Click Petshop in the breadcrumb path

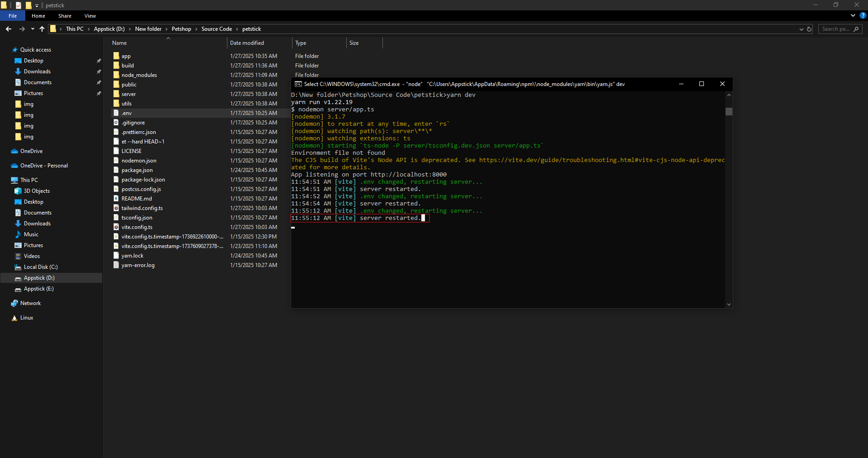click(181, 29)
